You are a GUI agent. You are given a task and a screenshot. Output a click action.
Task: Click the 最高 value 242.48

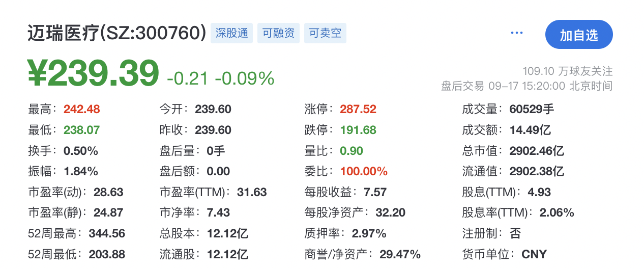(x=81, y=109)
